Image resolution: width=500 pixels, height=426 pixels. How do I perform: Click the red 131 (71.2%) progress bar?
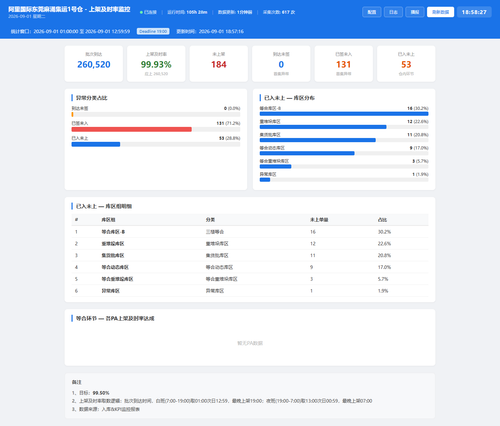pyautogui.click(x=156, y=129)
